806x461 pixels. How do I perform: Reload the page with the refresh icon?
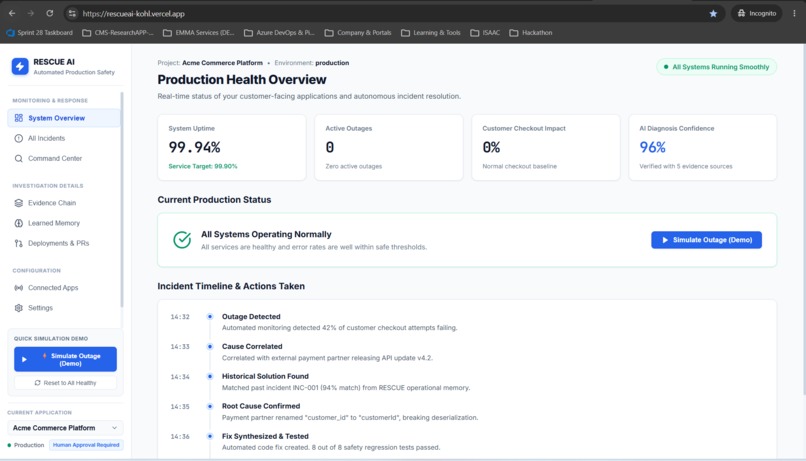49,13
